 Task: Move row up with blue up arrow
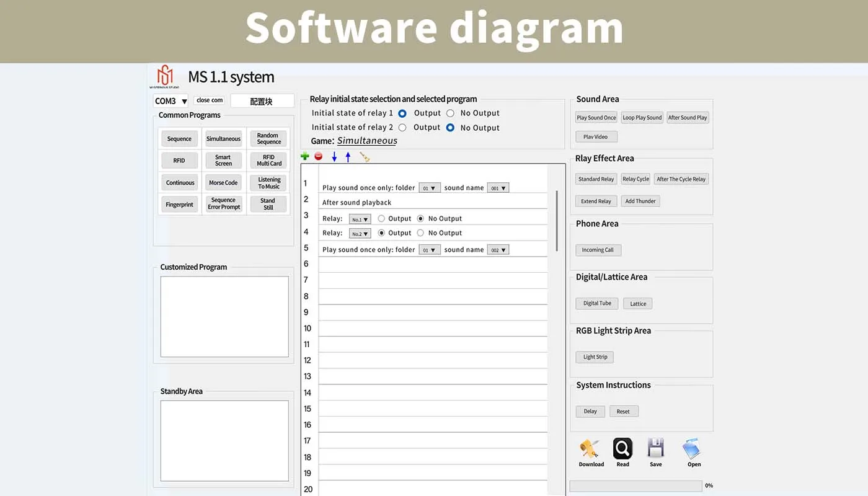tap(348, 157)
